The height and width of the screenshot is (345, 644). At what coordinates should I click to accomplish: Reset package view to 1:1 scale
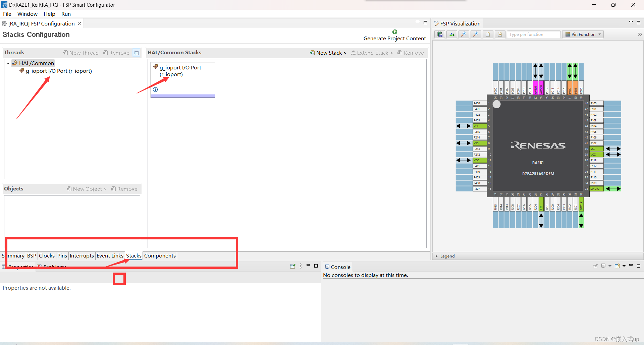click(x=488, y=34)
